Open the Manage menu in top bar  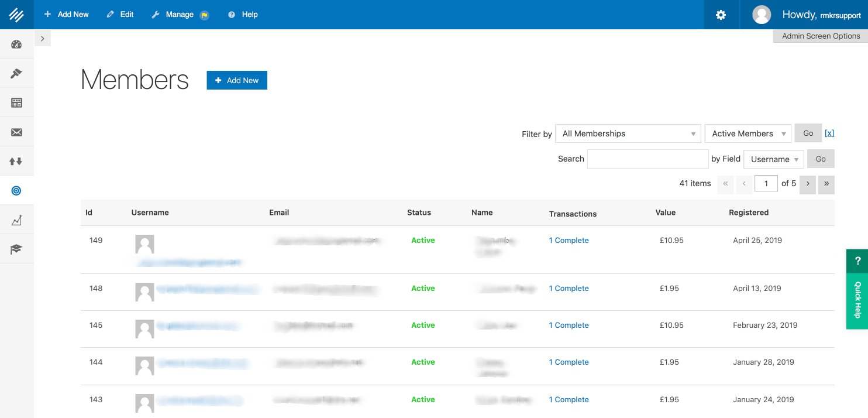[x=179, y=15]
